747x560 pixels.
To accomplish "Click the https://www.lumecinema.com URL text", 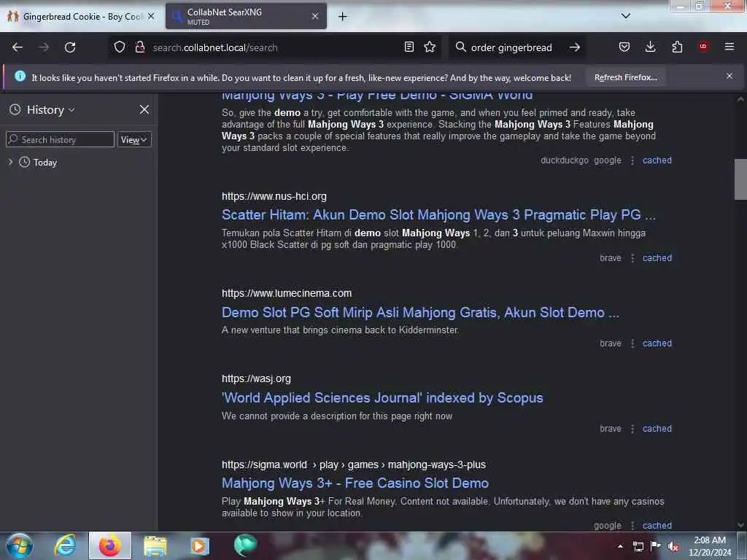I will 286,293.
